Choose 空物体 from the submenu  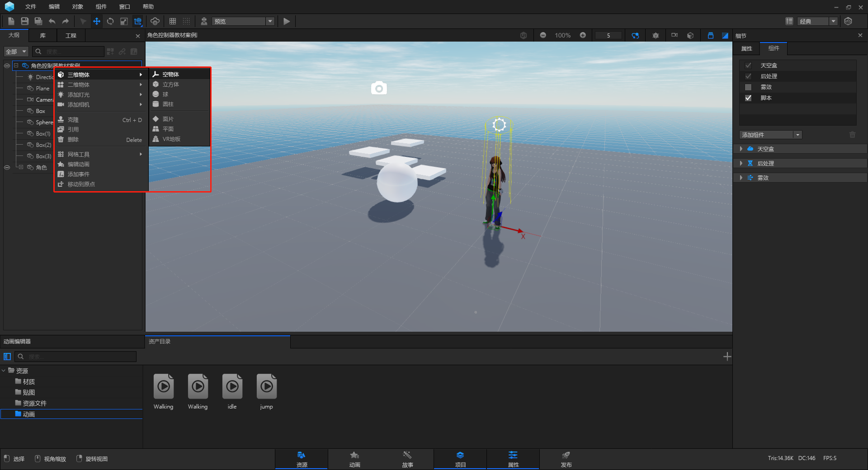(x=180, y=74)
